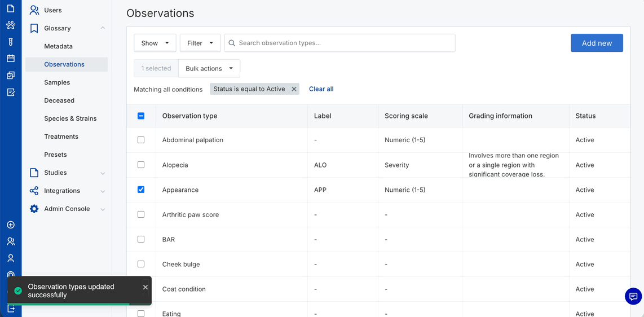Click the chat support bubble icon

[633, 296]
